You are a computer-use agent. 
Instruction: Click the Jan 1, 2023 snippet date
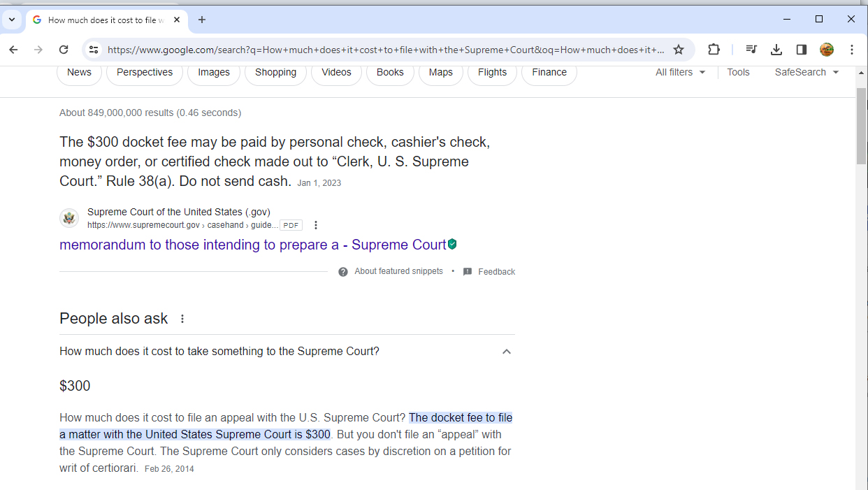tap(319, 183)
